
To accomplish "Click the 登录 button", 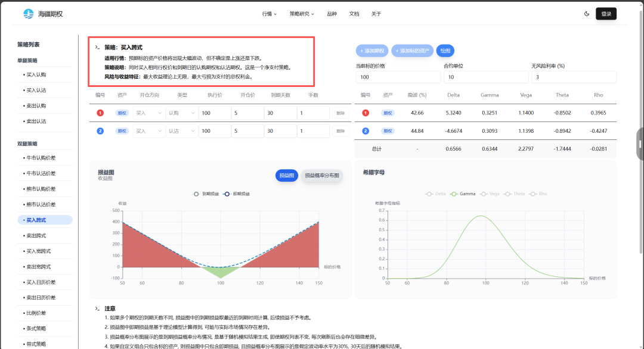I will pos(606,14).
